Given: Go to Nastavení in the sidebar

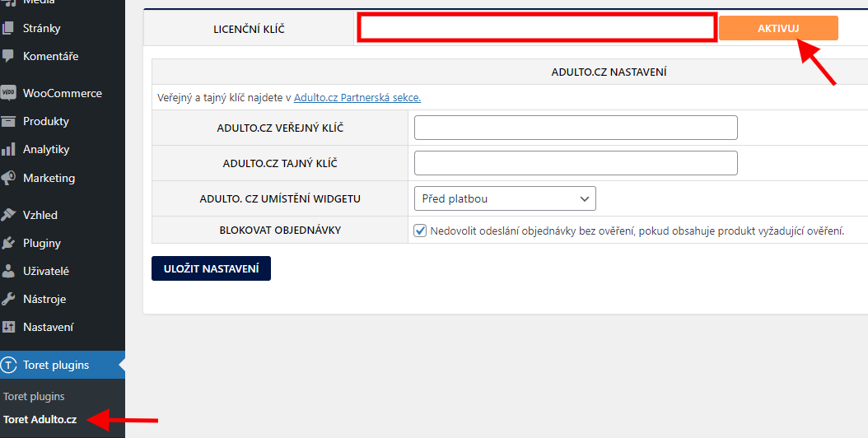Looking at the screenshot, I should point(48,327).
